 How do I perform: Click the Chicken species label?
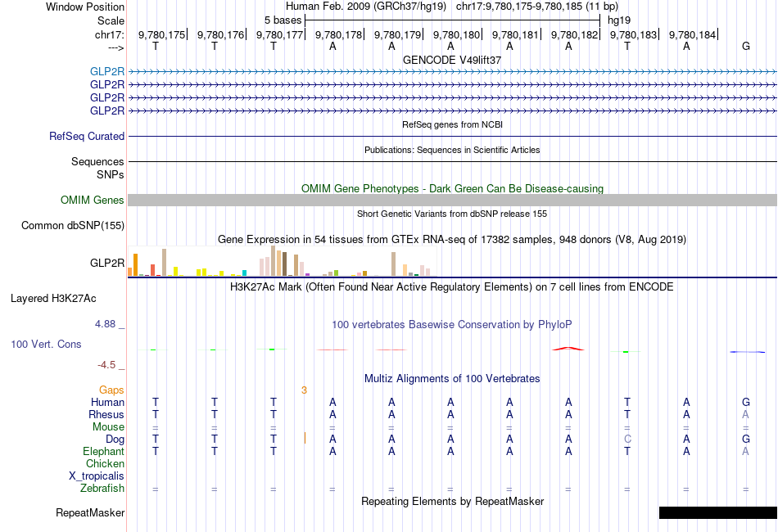click(x=105, y=463)
